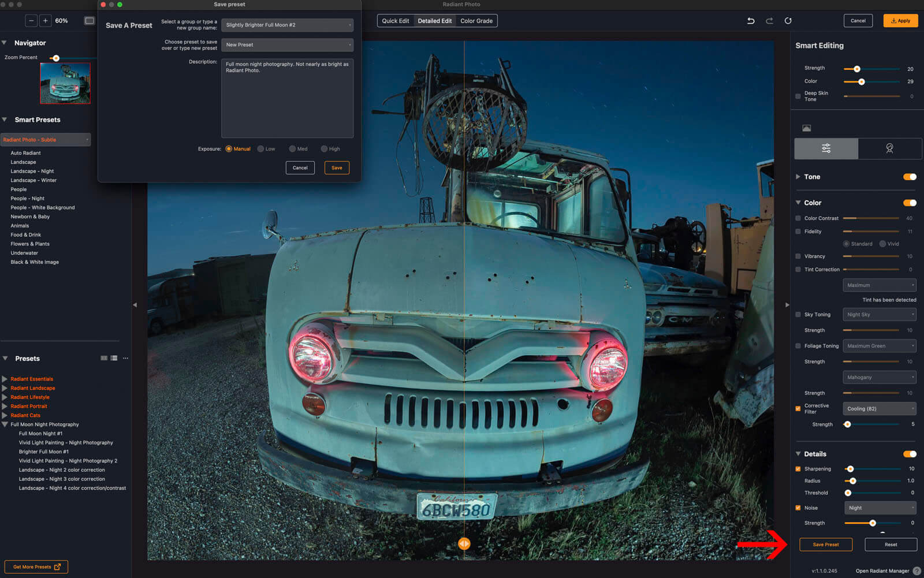Toggle the Tone section switch
This screenshot has width=924, height=578.
pos(910,177)
